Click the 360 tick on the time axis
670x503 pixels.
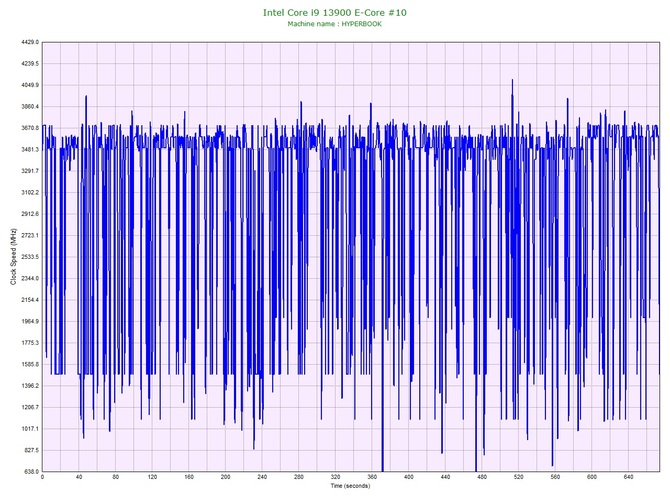[372, 477]
